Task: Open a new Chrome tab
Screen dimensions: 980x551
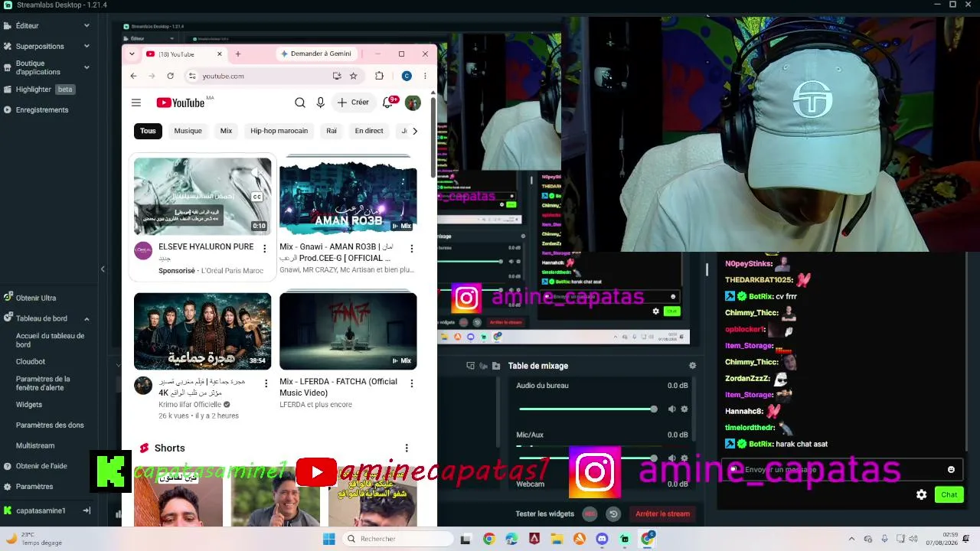Action: [238, 54]
